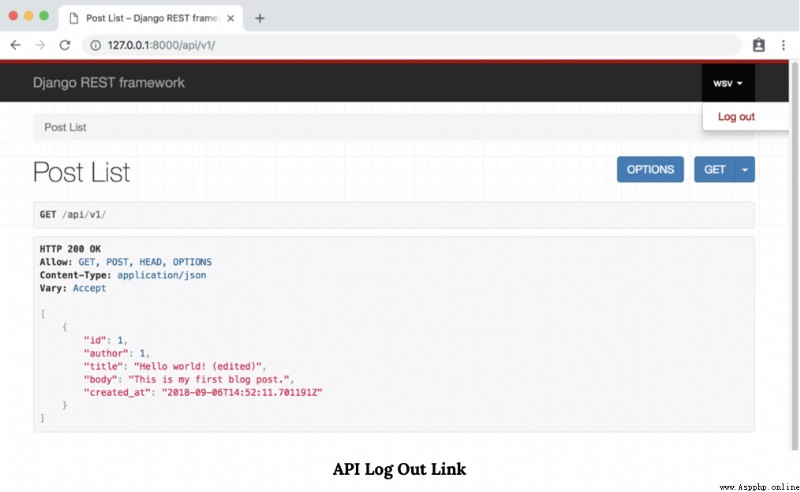
Task: Select the Post List – Django REST tab
Action: pos(151,18)
